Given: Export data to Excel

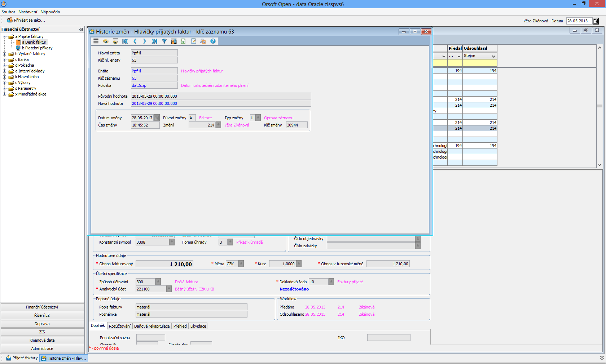Looking at the screenshot, I should click(183, 41).
